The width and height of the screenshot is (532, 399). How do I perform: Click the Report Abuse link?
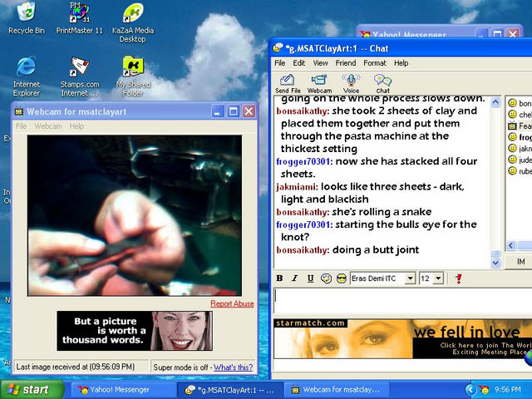(232, 303)
